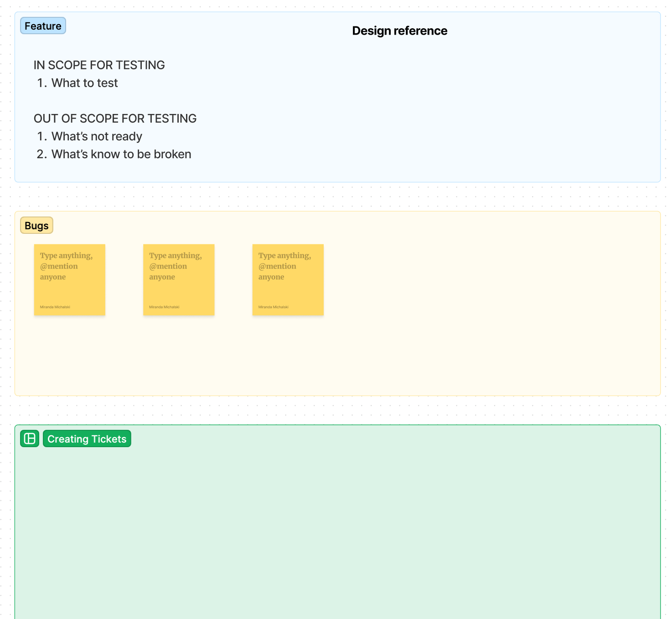Click the Design reference heading
The image size is (672, 619).
point(400,31)
